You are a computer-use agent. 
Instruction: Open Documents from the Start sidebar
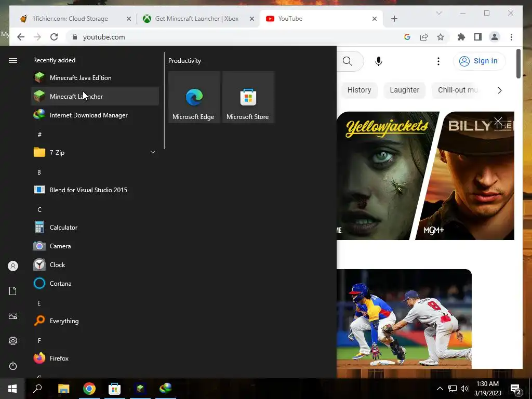coord(13,291)
